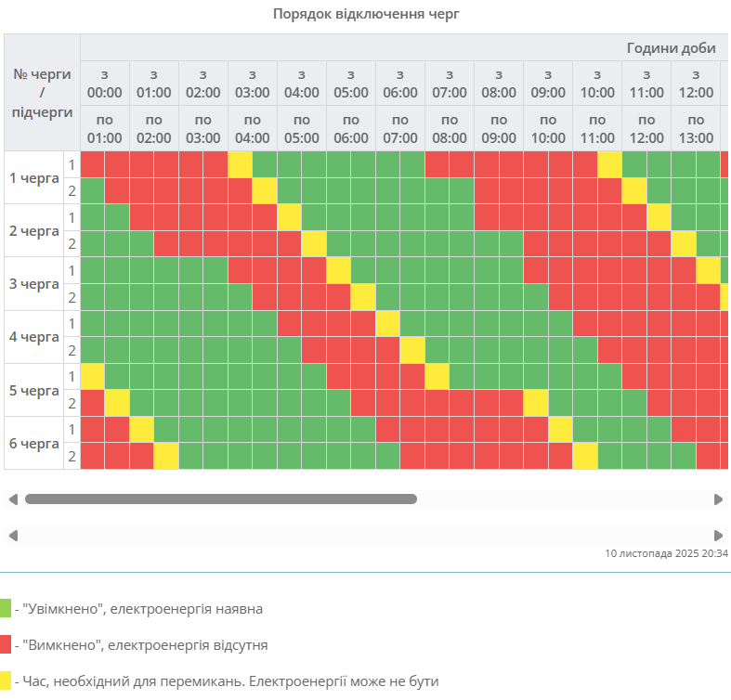
Task: Click green "Увімкнено" legend color square
Action: click(x=6, y=609)
